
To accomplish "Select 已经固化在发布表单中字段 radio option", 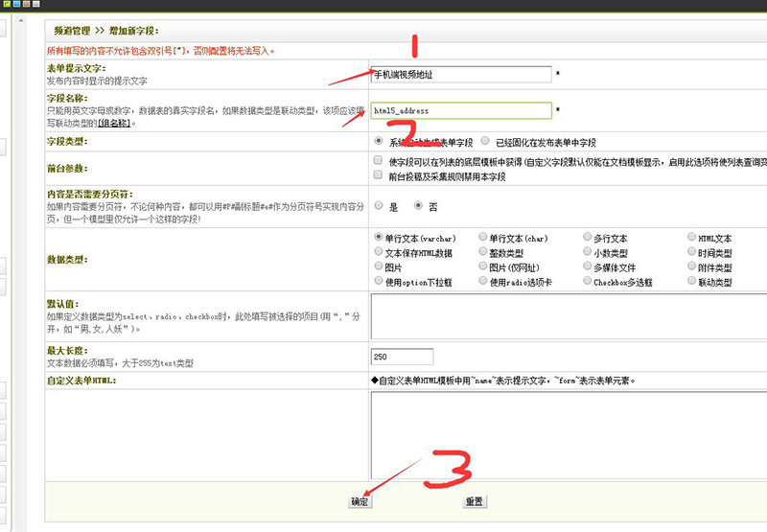I will coord(485,141).
